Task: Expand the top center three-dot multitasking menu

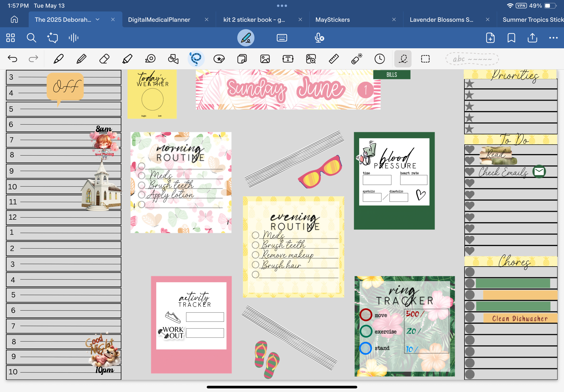Action: tap(282, 6)
